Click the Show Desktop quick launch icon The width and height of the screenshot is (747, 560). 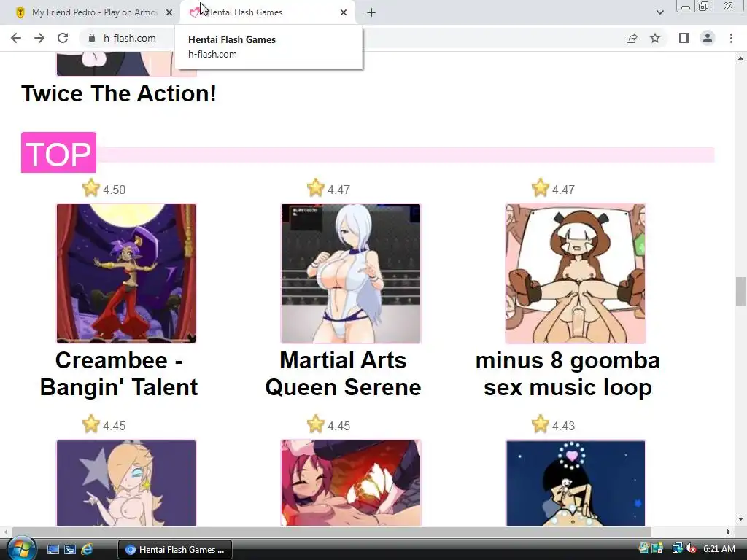click(53, 550)
